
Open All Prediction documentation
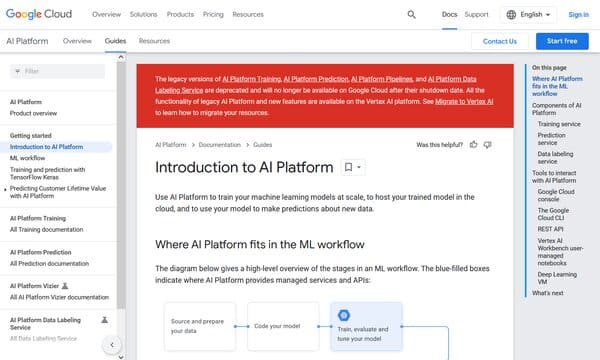pos(49,264)
